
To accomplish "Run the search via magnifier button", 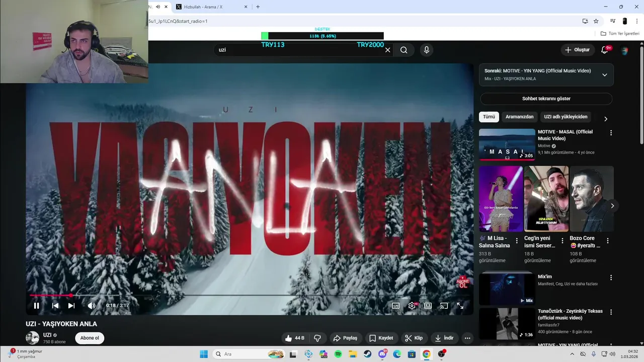I will click(x=404, y=50).
